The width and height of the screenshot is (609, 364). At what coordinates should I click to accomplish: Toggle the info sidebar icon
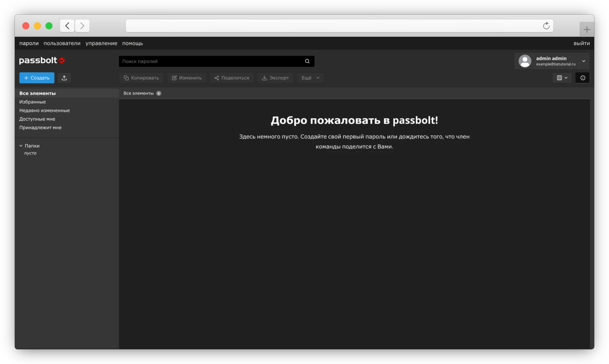[x=583, y=78]
